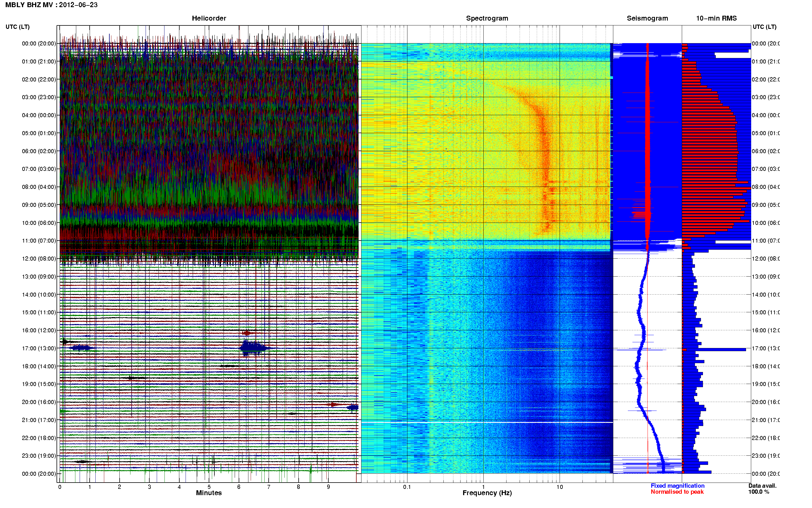Click Helicorder time label 01:00 (21:00)
Viewport: 812px width, 508px height.
[x=39, y=61]
